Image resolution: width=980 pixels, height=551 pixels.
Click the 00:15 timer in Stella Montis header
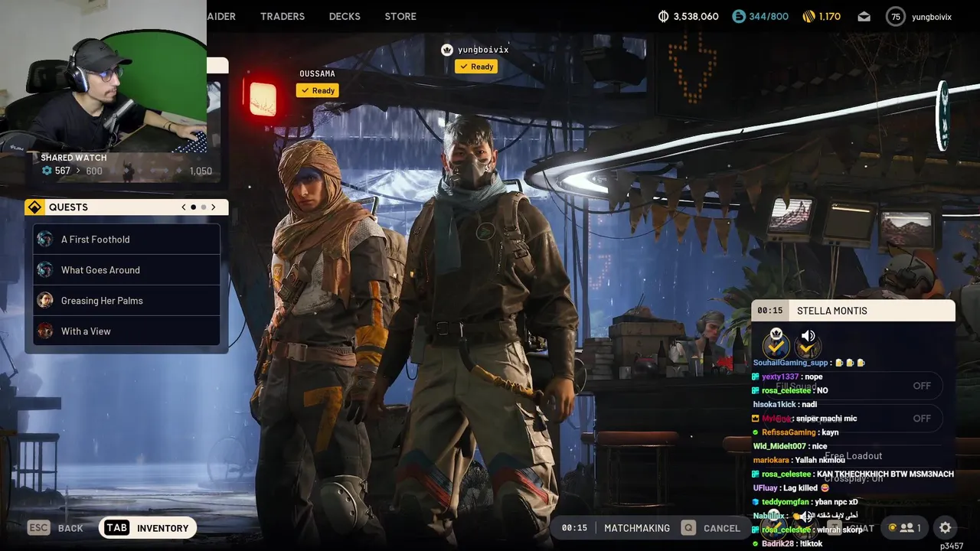click(770, 311)
